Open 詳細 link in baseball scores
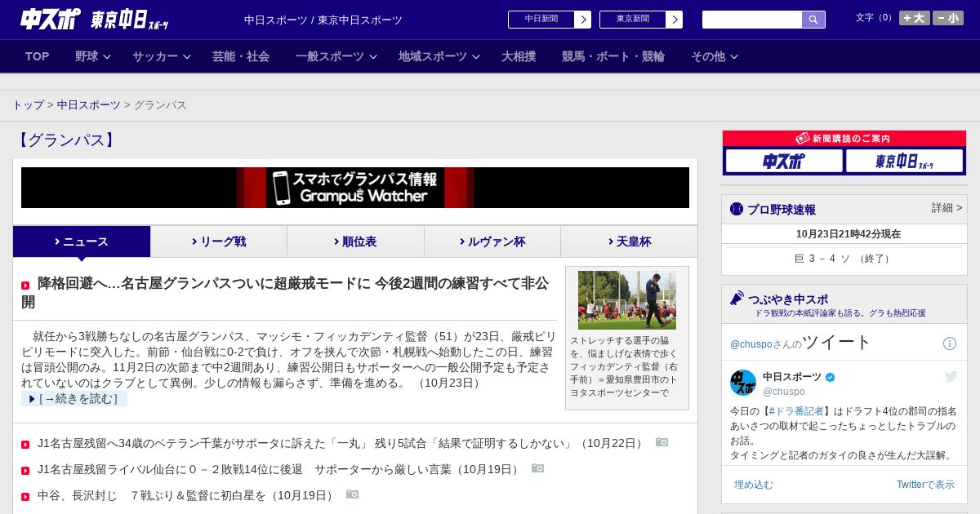The image size is (980, 514). click(947, 208)
